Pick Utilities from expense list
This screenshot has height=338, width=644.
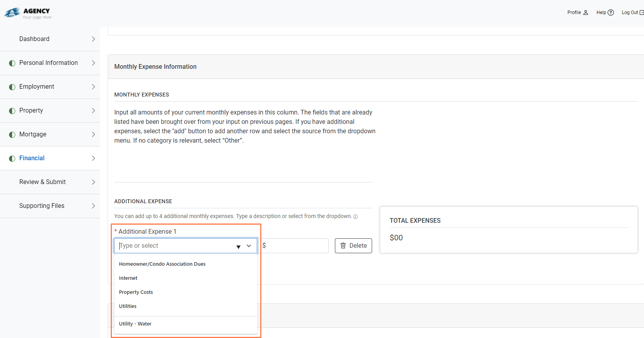[128, 306]
